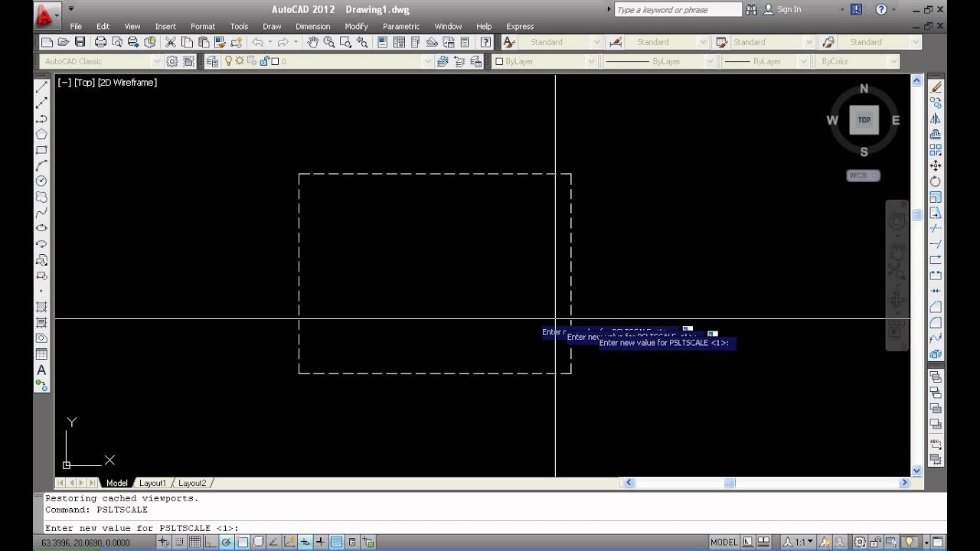Select the Table draw tool
Viewport: 980px width, 551px height.
tap(41, 354)
